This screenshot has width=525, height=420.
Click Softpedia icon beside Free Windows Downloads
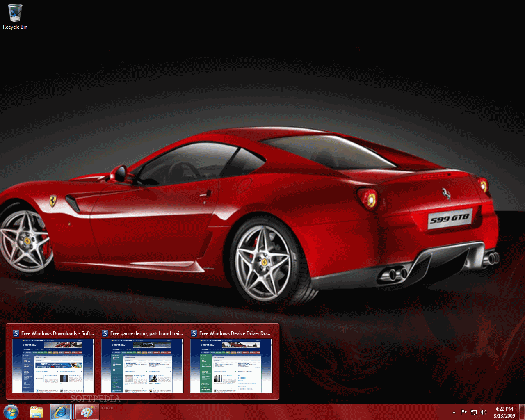16,333
